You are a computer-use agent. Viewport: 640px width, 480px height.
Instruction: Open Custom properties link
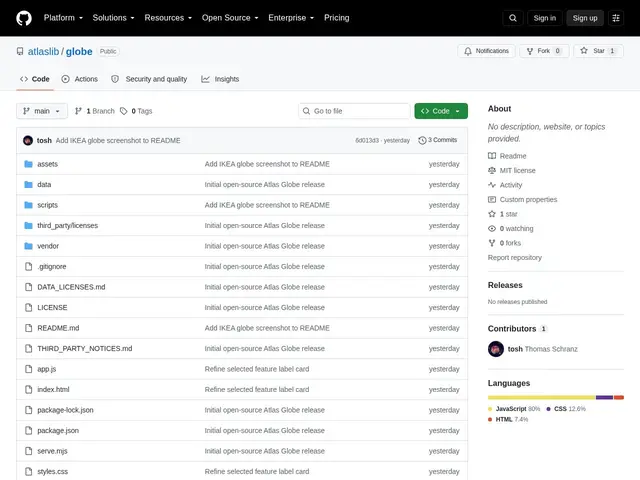pos(522,200)
